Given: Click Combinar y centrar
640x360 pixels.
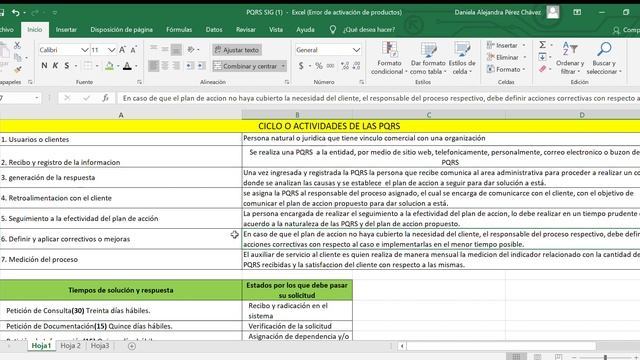Looking at the screenshot, I should click(x=245, y=66).
